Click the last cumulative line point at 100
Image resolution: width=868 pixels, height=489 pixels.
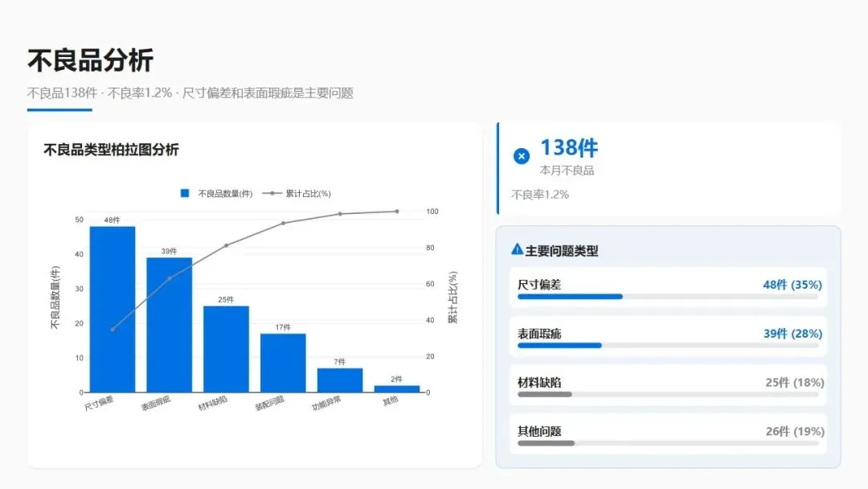coord(397,212)
